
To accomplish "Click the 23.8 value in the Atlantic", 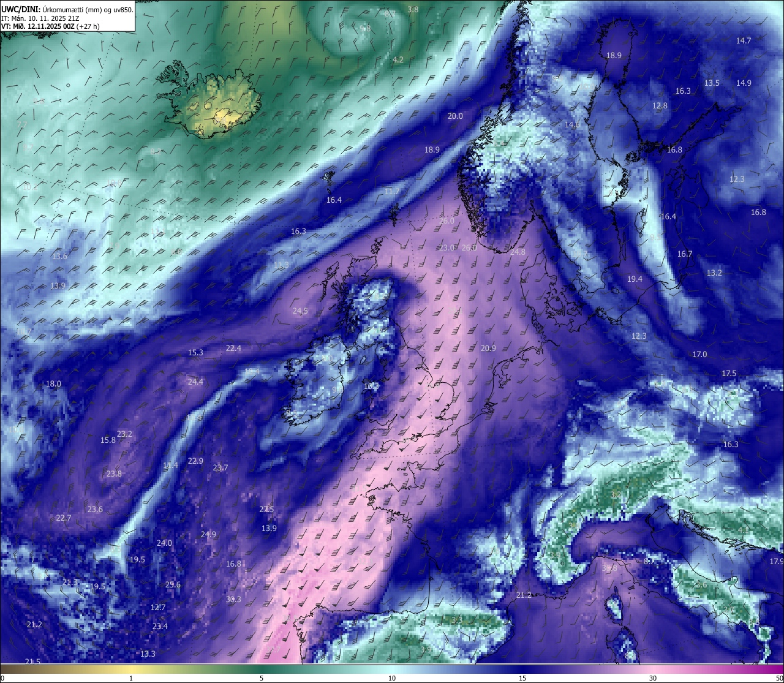I will (x=114, y=474).
